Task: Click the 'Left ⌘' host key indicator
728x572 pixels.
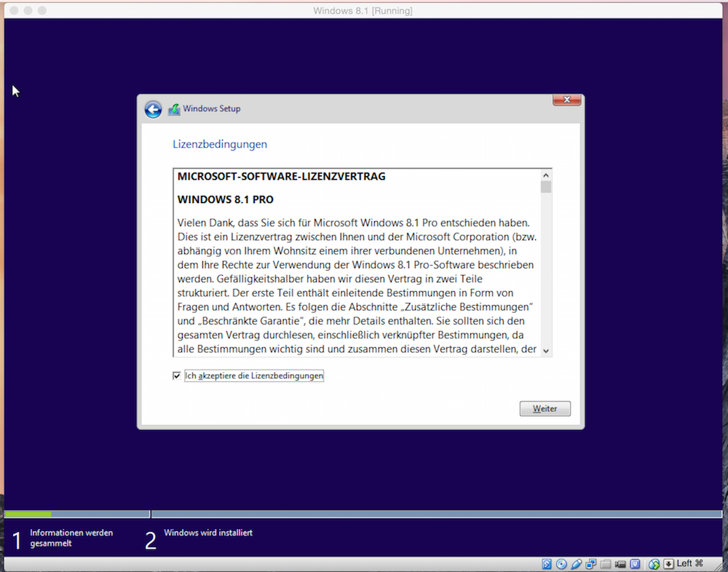Action: (690, 564)
